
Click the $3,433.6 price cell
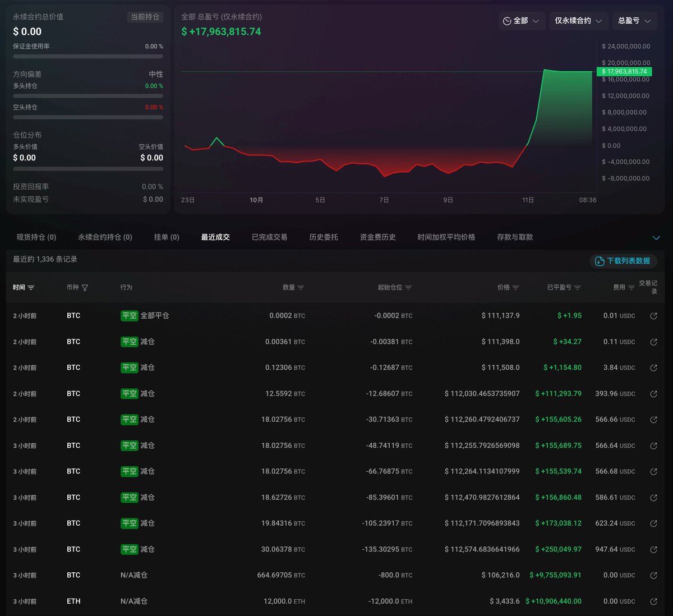click(505, 601)
